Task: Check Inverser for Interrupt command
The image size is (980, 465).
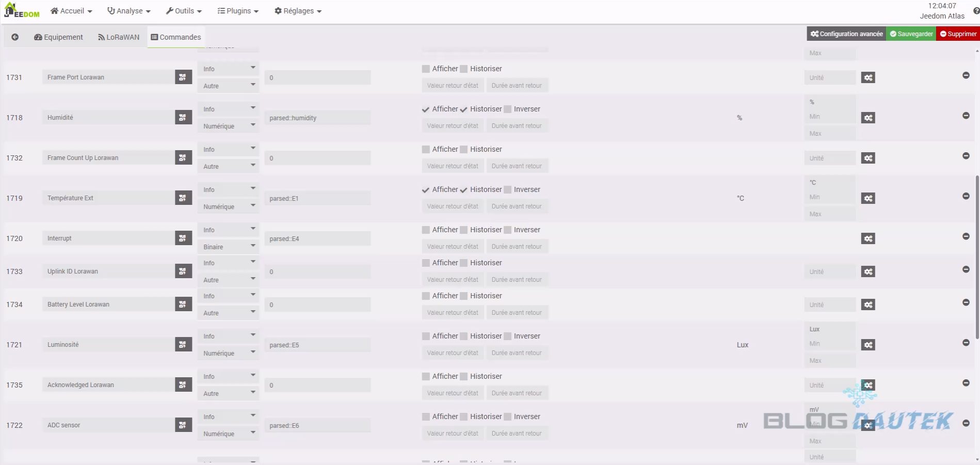Action: tap(507, 230)
